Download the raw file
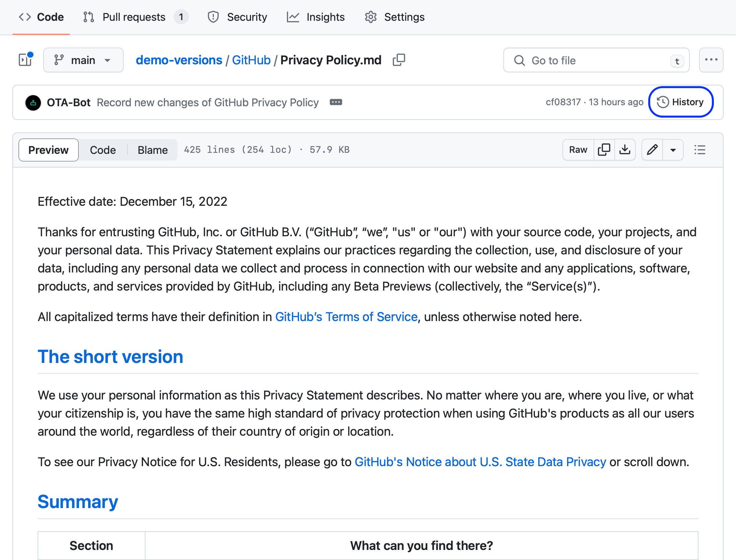 625,150
